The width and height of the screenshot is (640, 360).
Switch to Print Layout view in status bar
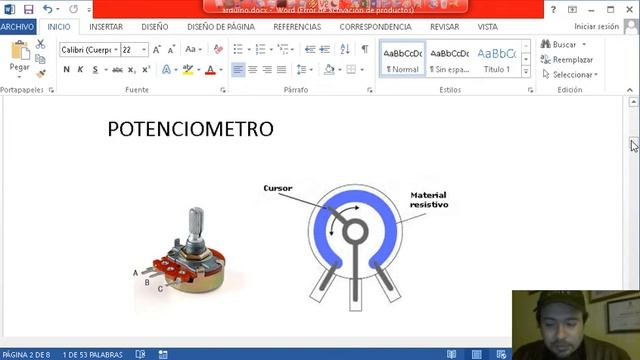pyautogui.click(x=476, y=354)
